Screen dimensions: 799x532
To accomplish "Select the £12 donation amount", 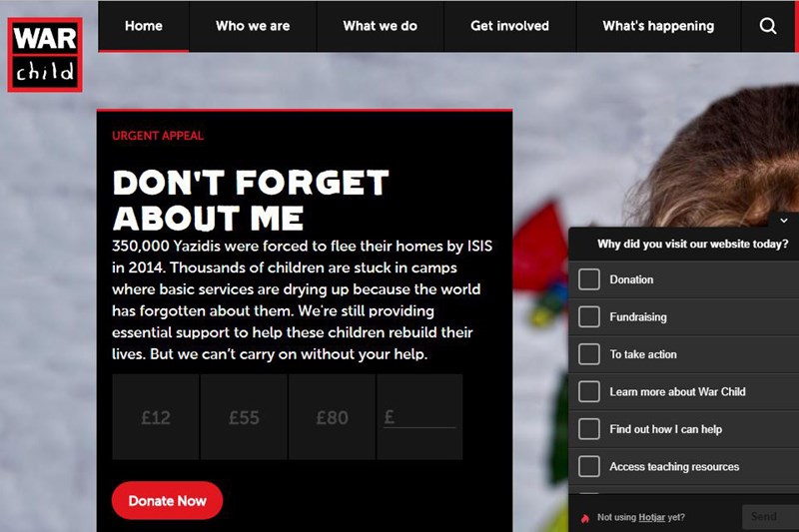I will [x=156, y=417].
